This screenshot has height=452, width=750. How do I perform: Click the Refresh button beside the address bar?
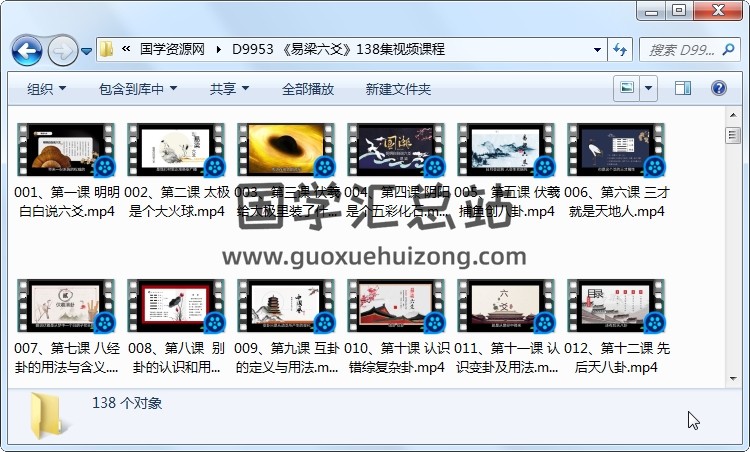tap(620, 50)
